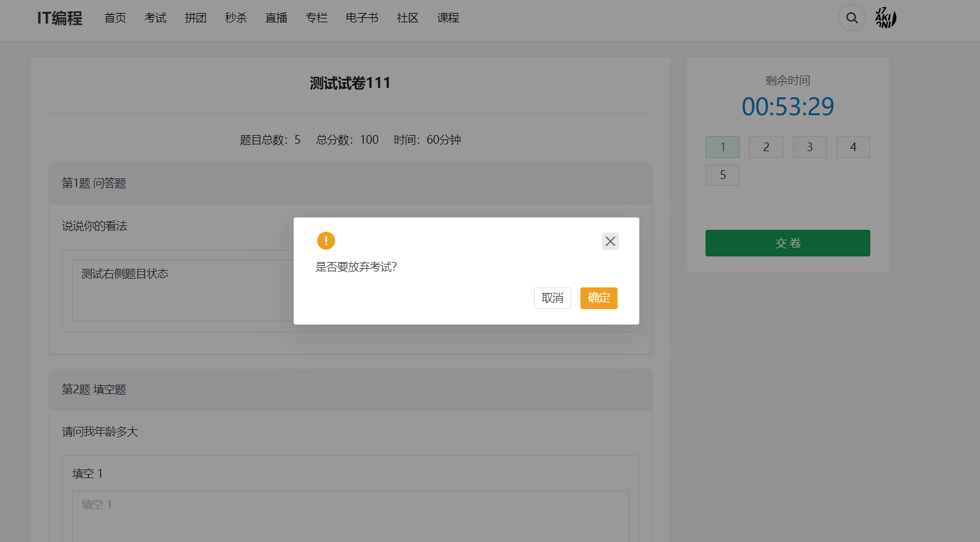Click the orange warning icon in dialog
The width and height of the screenshot is (980, 542).
pyautogui.click(x=326, y=240)
